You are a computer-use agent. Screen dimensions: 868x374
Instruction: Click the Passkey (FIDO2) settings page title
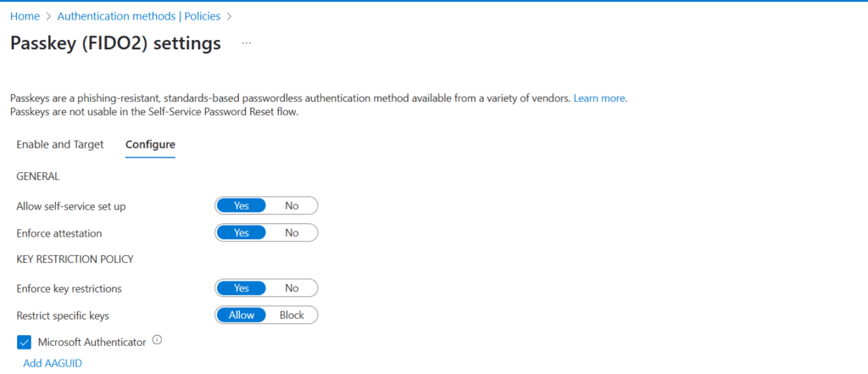(115, 43)
